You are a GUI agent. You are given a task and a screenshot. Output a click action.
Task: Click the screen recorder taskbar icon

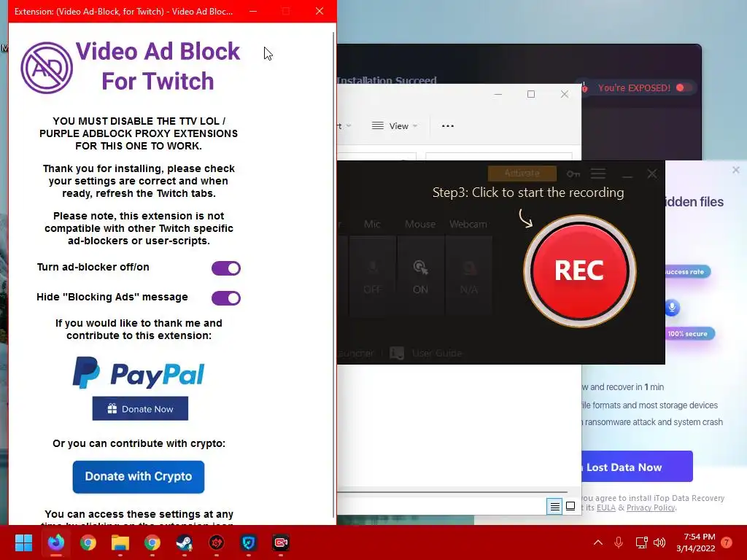coord(281,542)
